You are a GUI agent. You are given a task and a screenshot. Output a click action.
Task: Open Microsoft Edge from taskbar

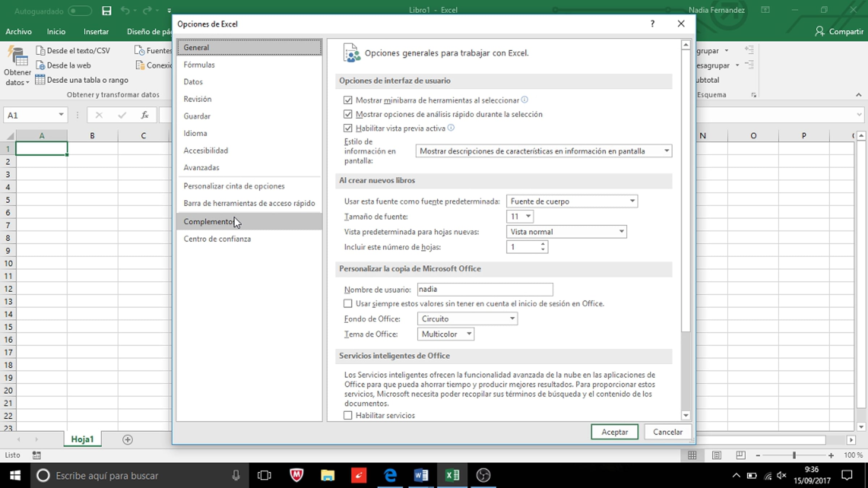(x=390, y=475)
